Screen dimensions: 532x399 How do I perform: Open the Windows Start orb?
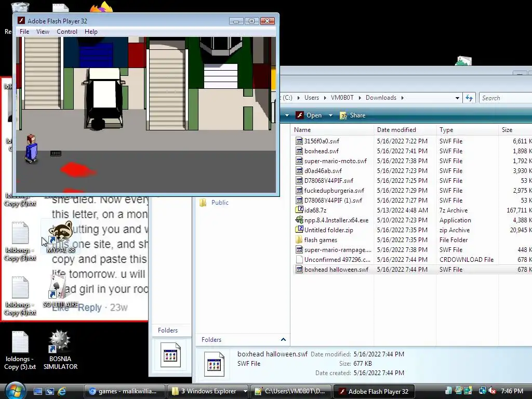(14, 391)
